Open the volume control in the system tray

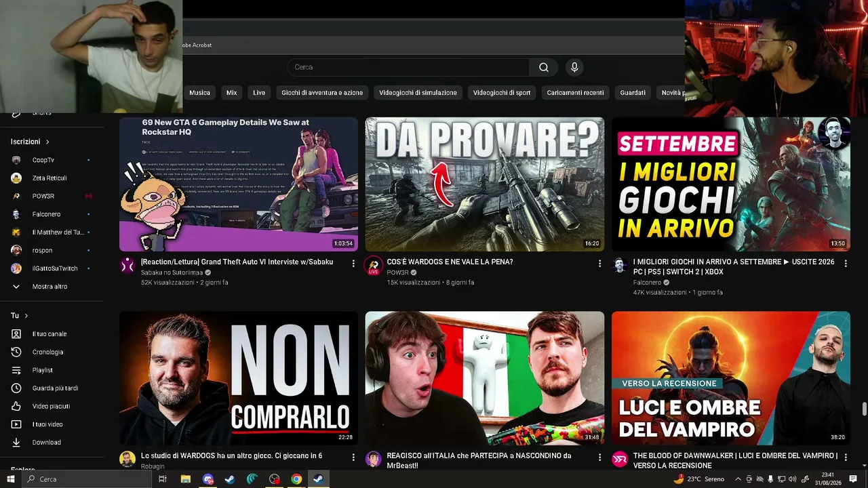(x=793, y=479)
